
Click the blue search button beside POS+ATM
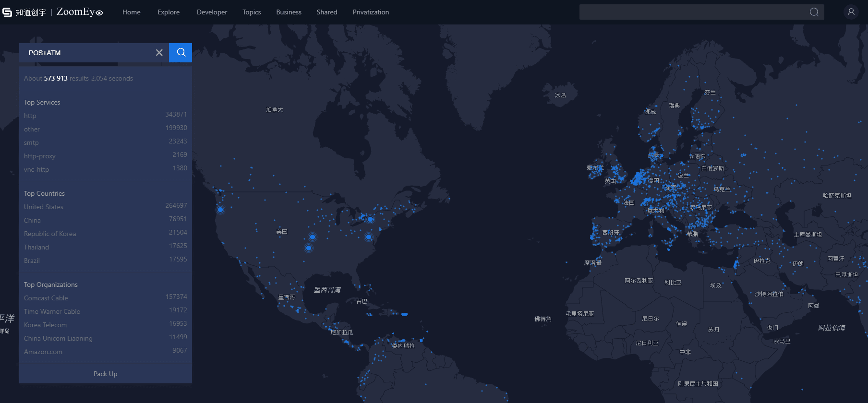(x=181, y=53)
